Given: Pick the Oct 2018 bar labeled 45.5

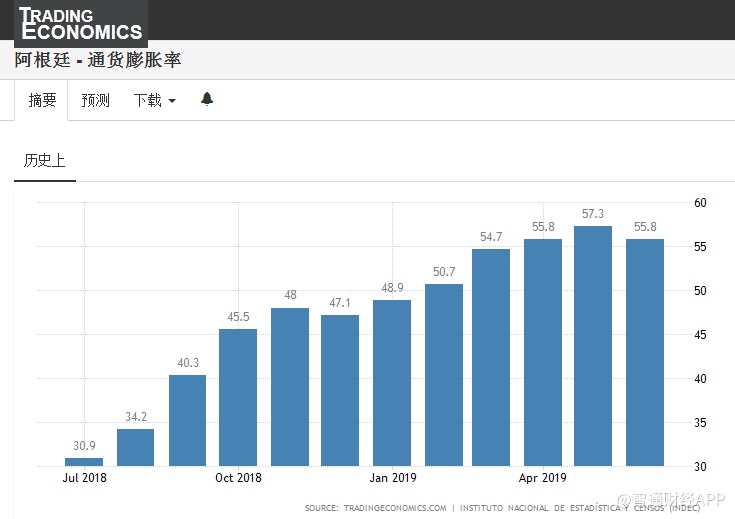Looking at the screenshot, I should pyautogui.click(x=238, y=397).
